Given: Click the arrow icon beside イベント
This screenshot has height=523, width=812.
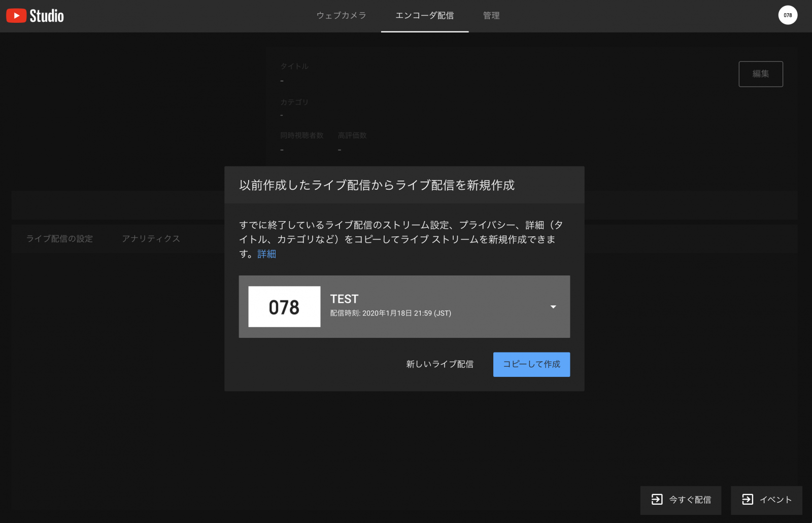Looking at the screenshot, I should (x=747, y=500).
